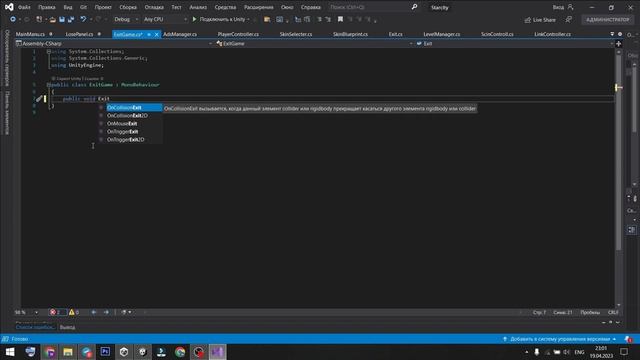Viewport: 640px width, 360px height.
Task: Switch to the PlayerController.cs tab
Action: [238, 34]
